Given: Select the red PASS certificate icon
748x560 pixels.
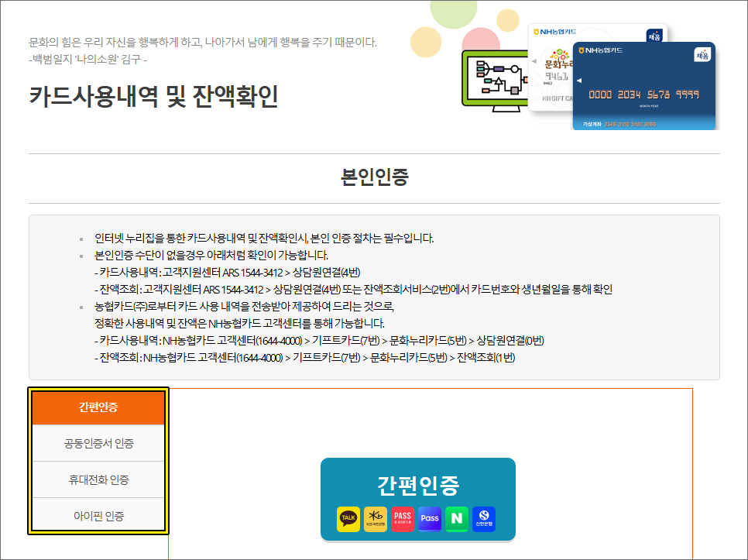Looking at the screenshot, I should tap(403, 518).
